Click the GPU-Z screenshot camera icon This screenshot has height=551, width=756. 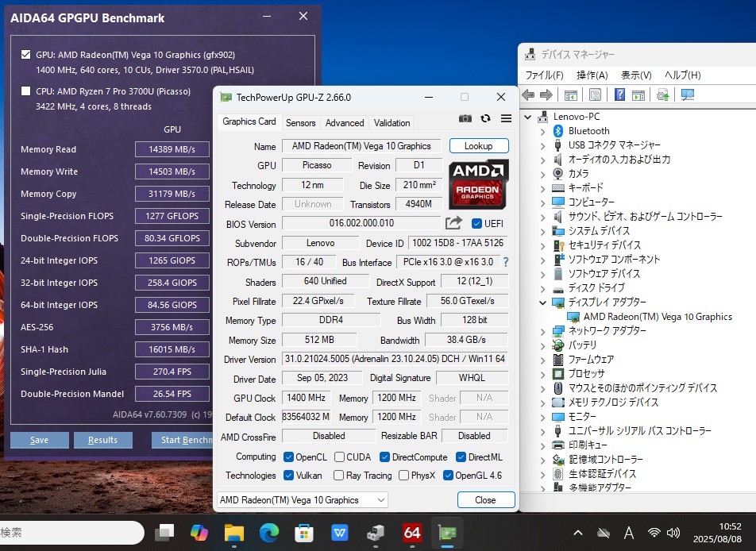pos(465,118)
